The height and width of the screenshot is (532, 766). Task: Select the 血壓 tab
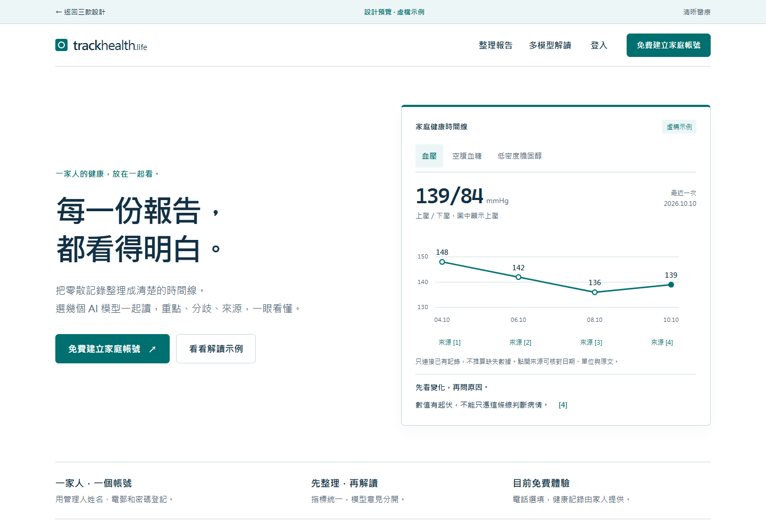pyautogui.click(x=429, y=156)
